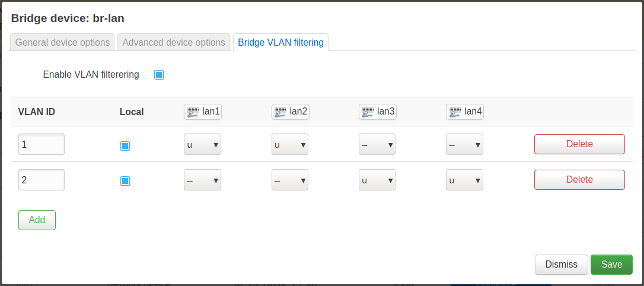This screenshot has height=286, width=644.
Task: Uncheck Local for VLAN 1
Action: (125, 145)
